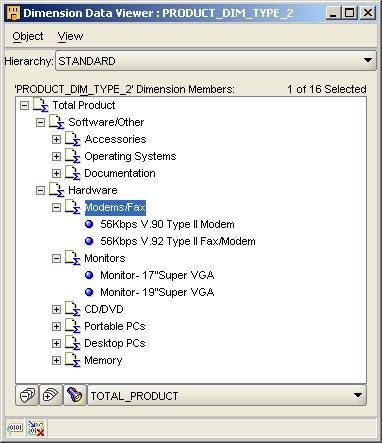Expand the Accessories node
Screen dimensions: 382x443
[x=56, y=139]
